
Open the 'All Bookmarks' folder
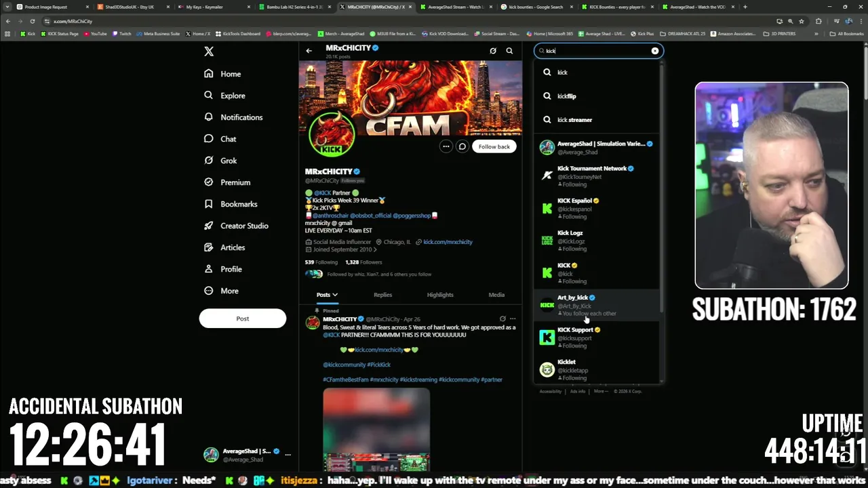pyautogui.click(x=847, y=33)
